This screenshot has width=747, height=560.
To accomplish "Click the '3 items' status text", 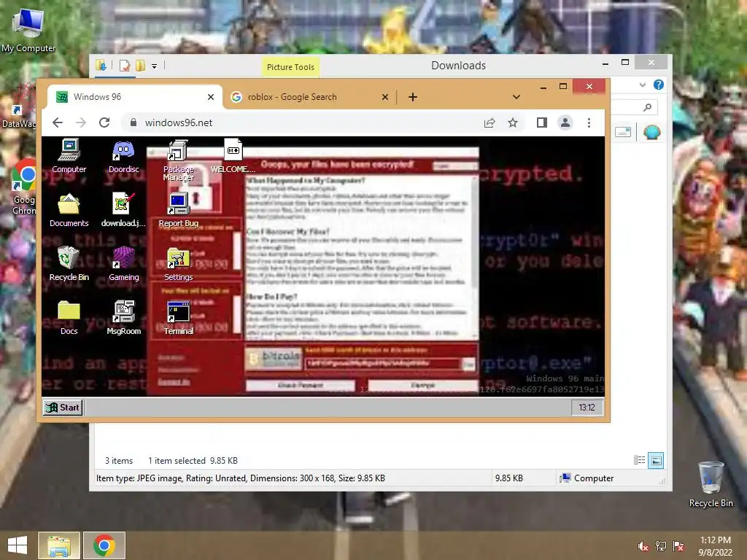I will pyautogui.click(x=119, y=461).
